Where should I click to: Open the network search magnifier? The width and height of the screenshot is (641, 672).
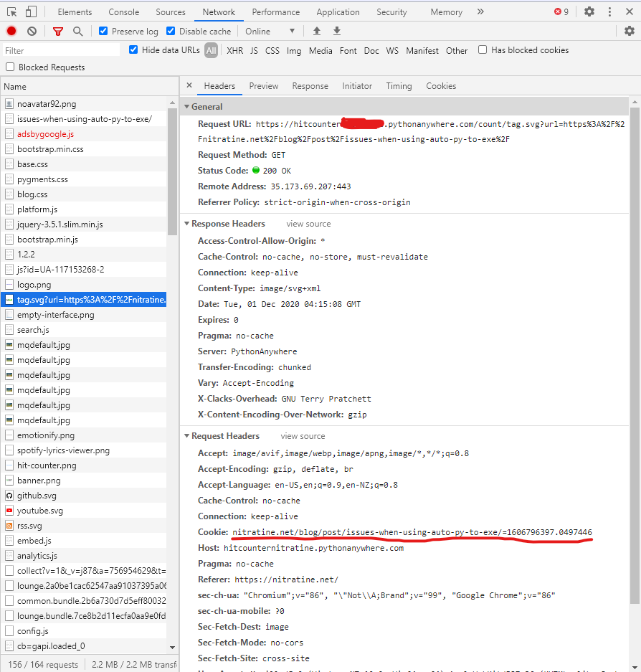77,32
